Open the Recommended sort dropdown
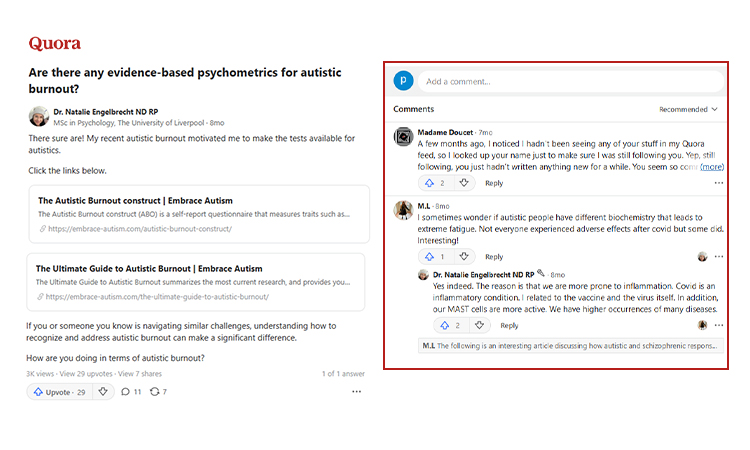This screenshot has width=750, height=450. (688, 110)
